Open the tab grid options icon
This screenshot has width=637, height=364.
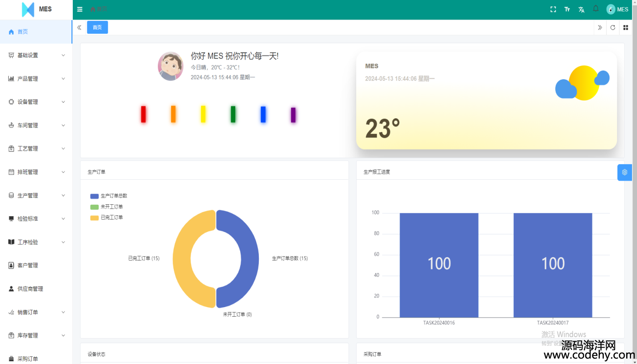pyautogui.click(x=626, y=27)
